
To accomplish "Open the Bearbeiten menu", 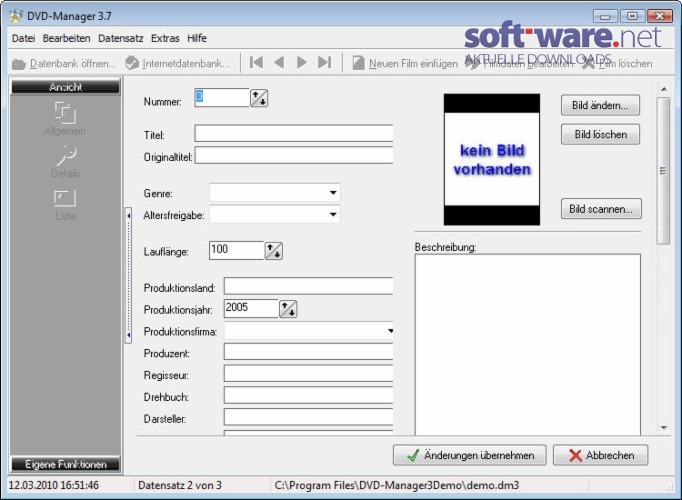I will coord(67,38).
